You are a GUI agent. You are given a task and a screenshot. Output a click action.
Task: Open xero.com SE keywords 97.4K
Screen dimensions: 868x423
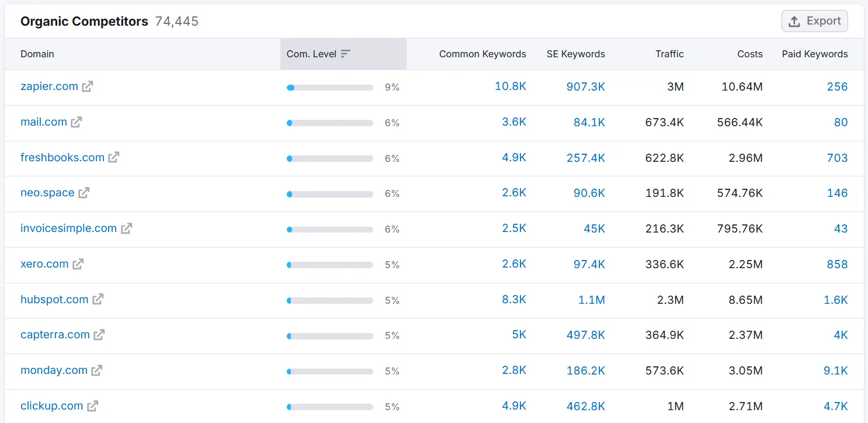pyautogui.click(x=589, y=264)
